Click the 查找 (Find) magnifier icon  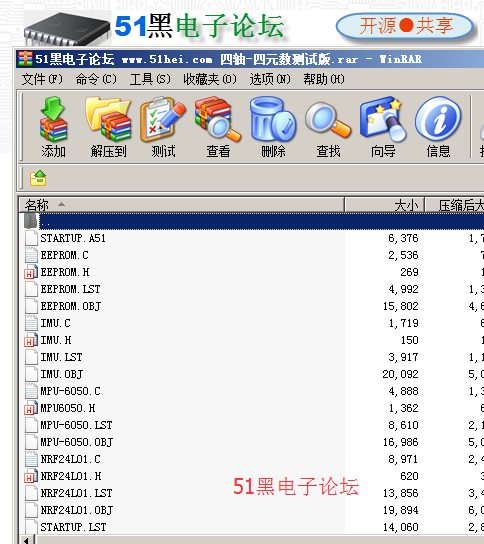tap(328, 119)
